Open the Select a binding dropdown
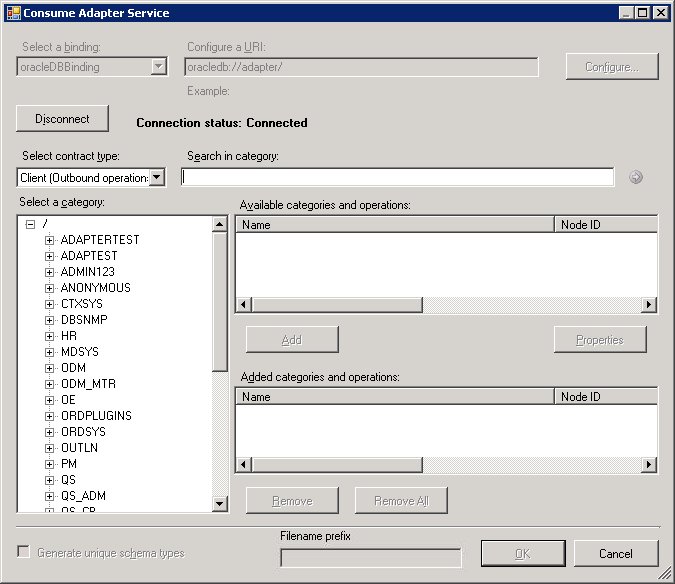This screenshot has height=584, width=675. 159,66
